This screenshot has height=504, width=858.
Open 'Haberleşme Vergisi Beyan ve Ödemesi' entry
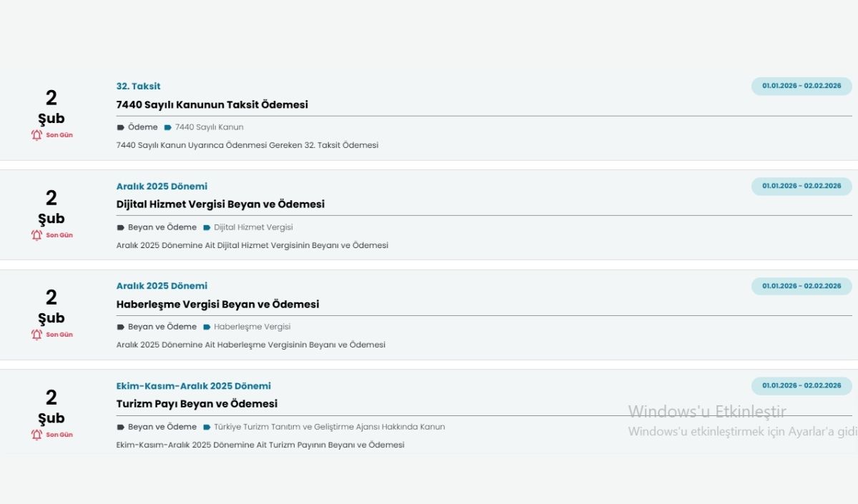coord(217,305)
